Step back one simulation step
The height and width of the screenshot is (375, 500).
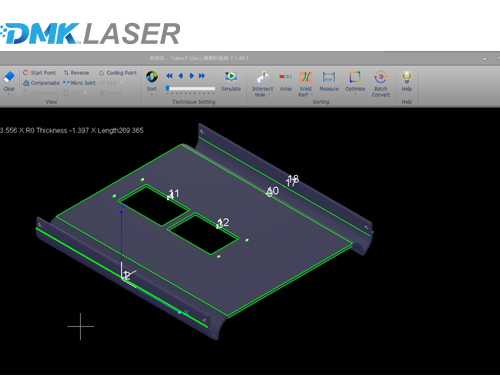(181, 76)
